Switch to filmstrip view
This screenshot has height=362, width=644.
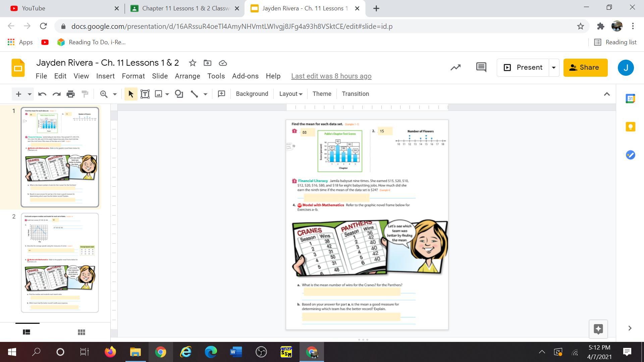point(26,332)
